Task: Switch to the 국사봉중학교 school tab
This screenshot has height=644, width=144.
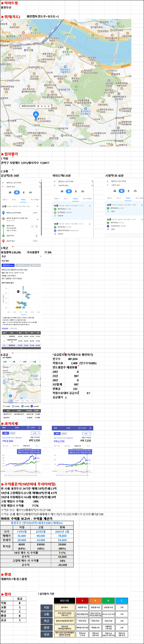Action: coord(23,265)
